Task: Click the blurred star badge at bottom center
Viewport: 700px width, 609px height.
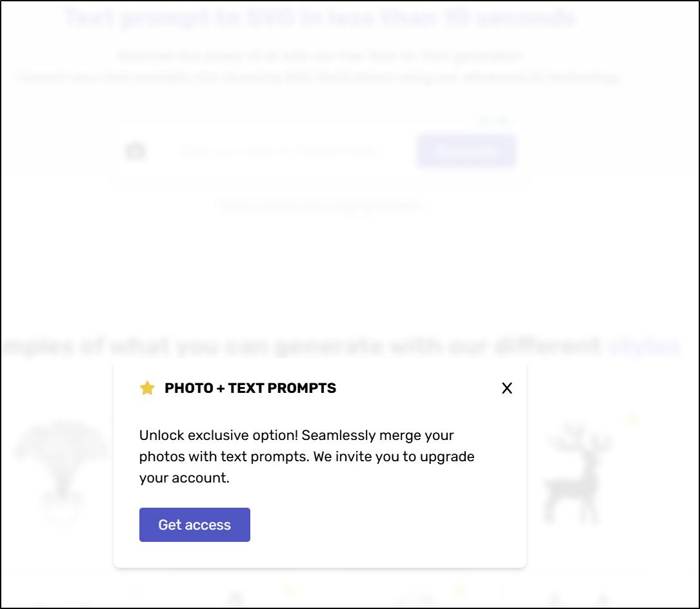Action: tap(289, 591)
